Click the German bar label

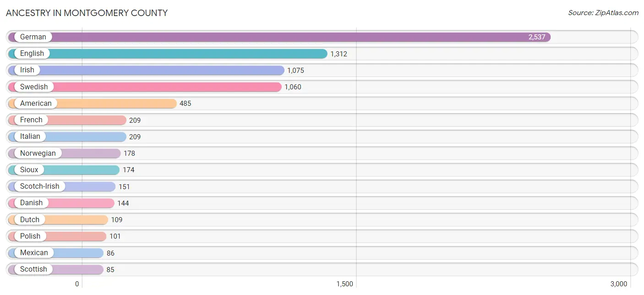click(x=33, y=37)
